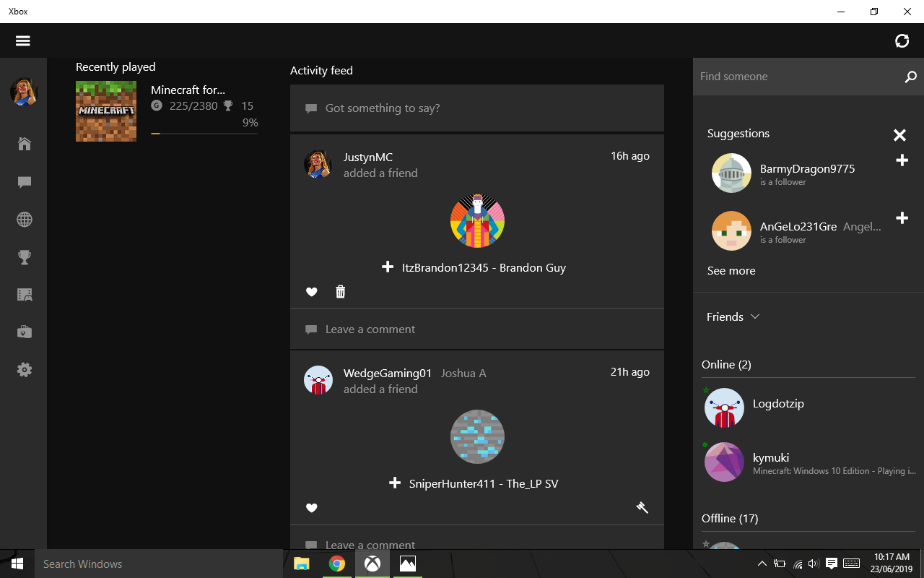The image size is (924, 578).
Task: Click the See more suggestions link
Action: 731,270
